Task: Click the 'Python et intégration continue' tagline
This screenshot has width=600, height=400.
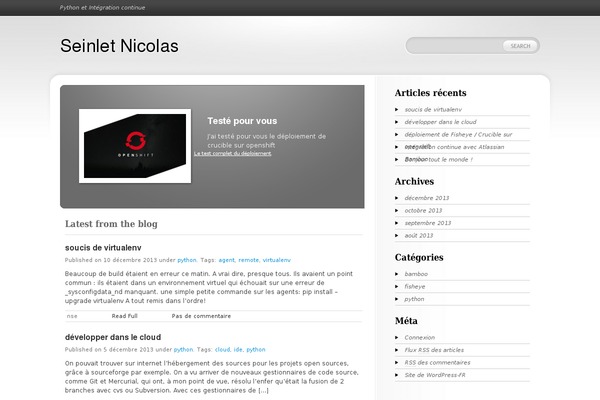Action: (102, 7)
